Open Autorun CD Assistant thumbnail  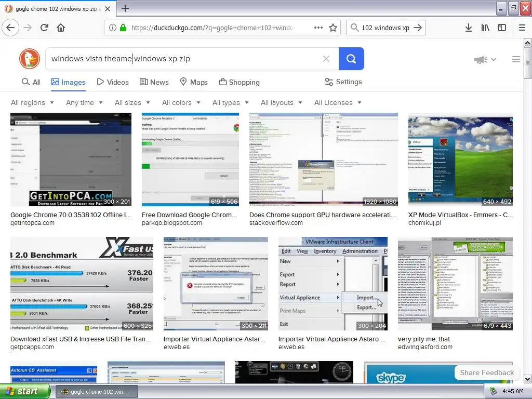pyautogui.click(x=54, y=373)
